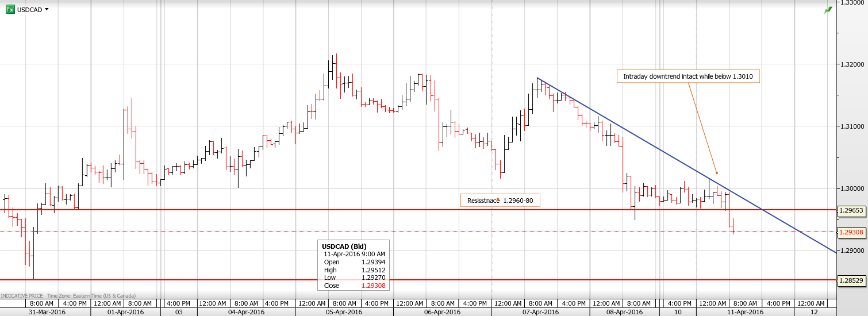
Task: Click the green live streaming chart icon
Action: click(828, 10)
